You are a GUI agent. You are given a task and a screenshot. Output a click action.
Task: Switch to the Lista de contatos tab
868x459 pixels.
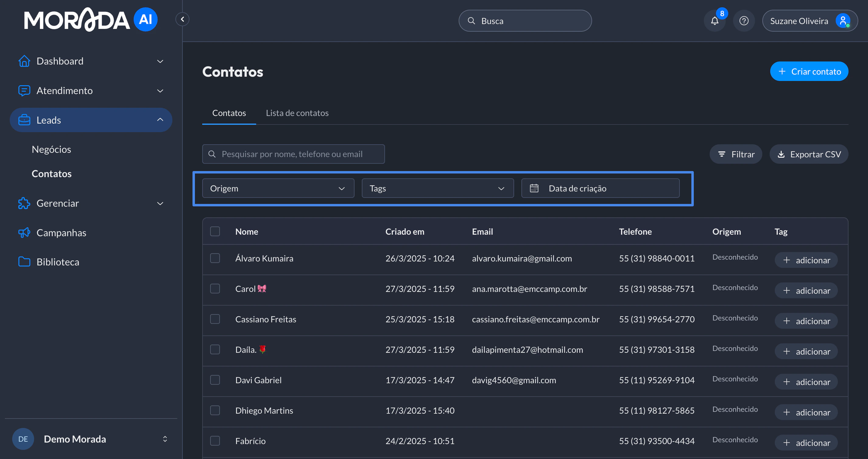point(297,113)
